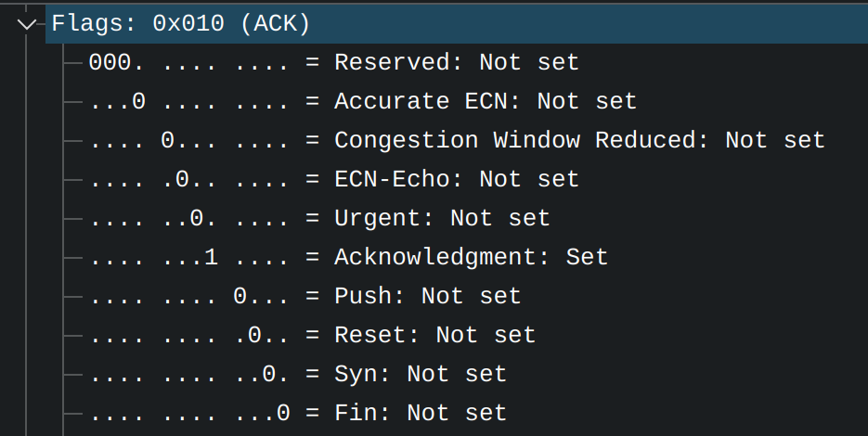Click the bit pattern beside Congestion Window Reduced

pos(188,140)
